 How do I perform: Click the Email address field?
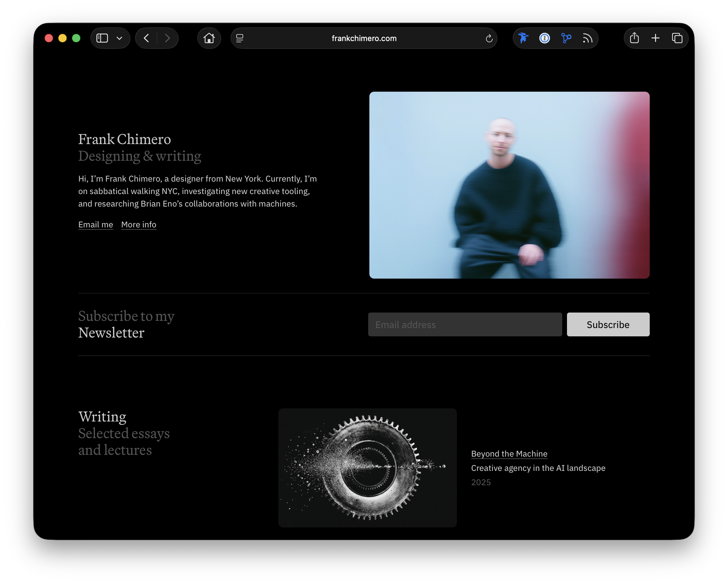click(x=465, y=324)
